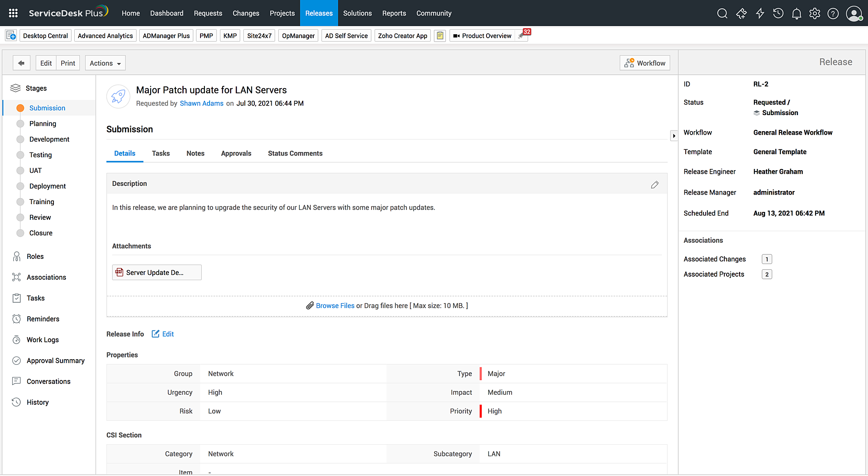Open the Actions dropdown
Viewport: 868px width, 476px height.
coord(105,63)
